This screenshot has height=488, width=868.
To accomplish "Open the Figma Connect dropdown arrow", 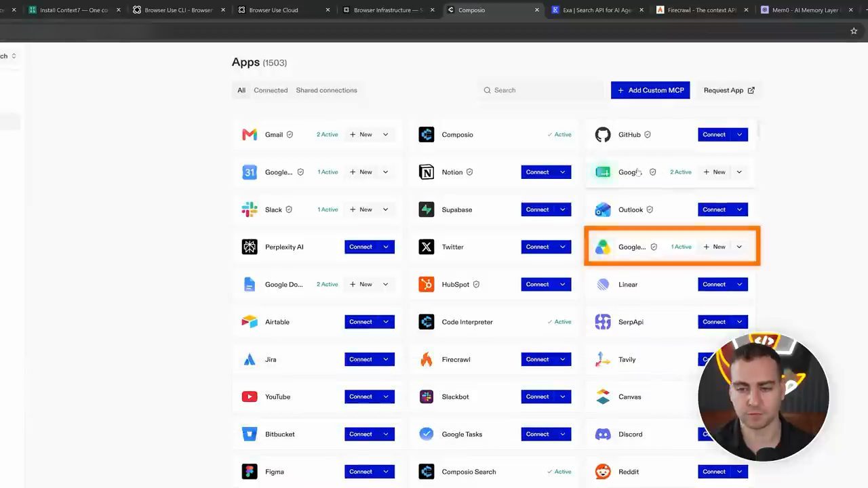I will [x=387, y=472].
